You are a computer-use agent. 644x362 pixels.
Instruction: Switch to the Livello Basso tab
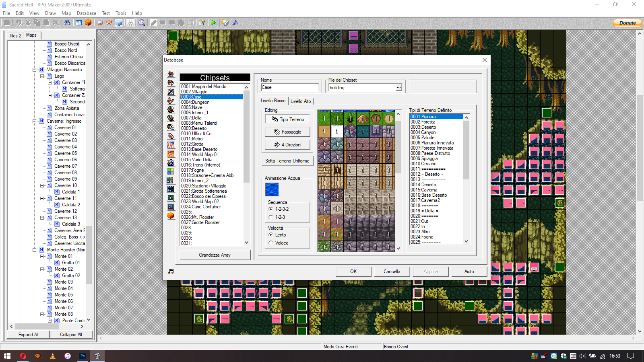pos(273,101)
